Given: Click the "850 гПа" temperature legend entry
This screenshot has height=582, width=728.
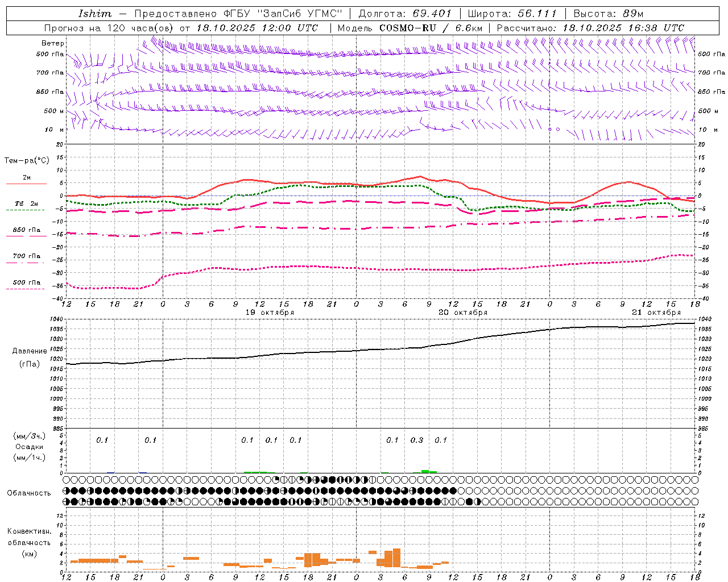Looking at the screenshot, I should pyautogui.click(x=27, y=230).
